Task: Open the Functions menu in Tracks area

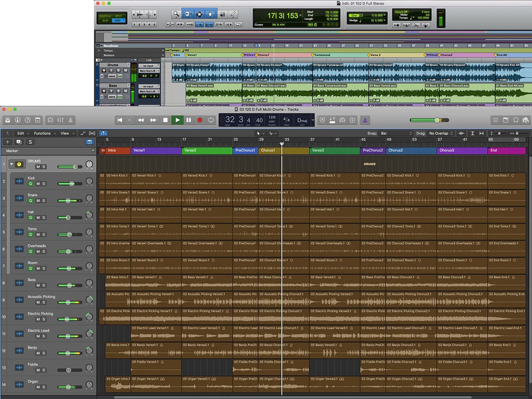Action: tap(43, 134)
